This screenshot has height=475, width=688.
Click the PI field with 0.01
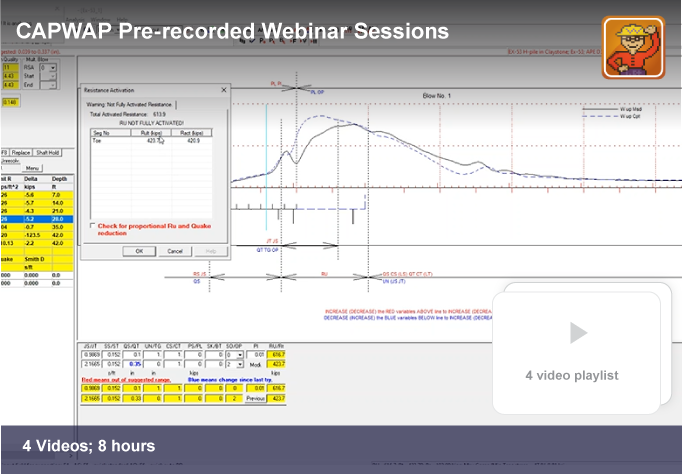tap(255, 355)
